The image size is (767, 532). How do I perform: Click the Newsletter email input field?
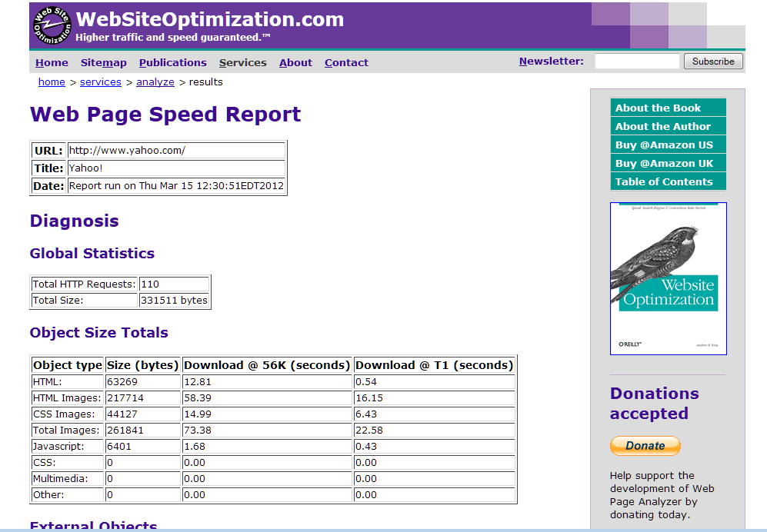pos(637,62)
